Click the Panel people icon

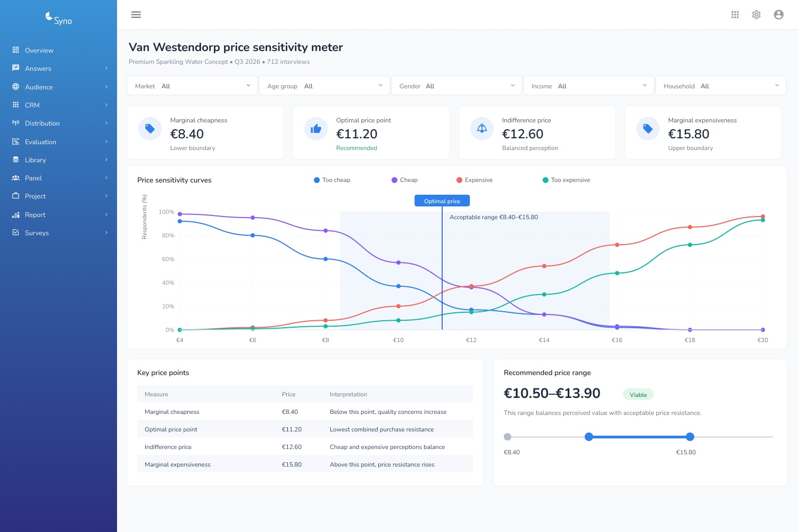[x=16, y=178]
